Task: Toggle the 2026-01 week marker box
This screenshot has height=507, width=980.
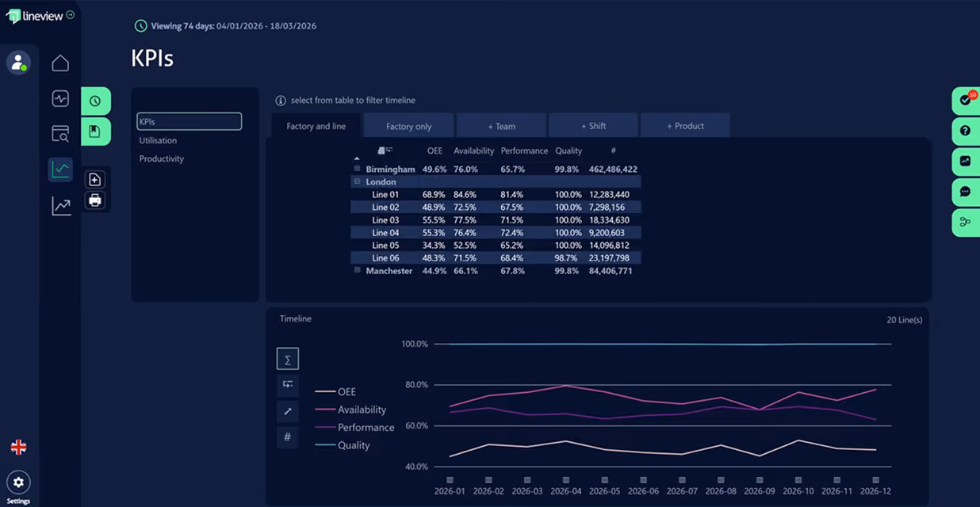Action: point(450,480)
